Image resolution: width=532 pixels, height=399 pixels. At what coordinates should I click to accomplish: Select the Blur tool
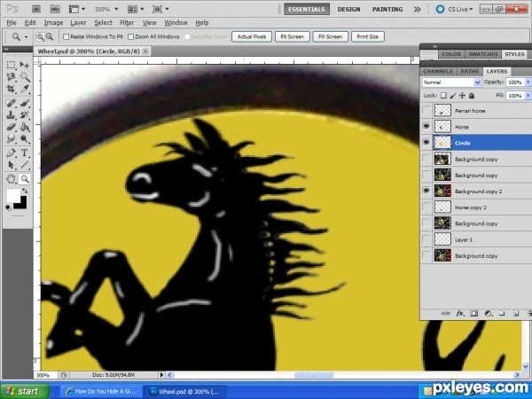[x=12, y=139]
